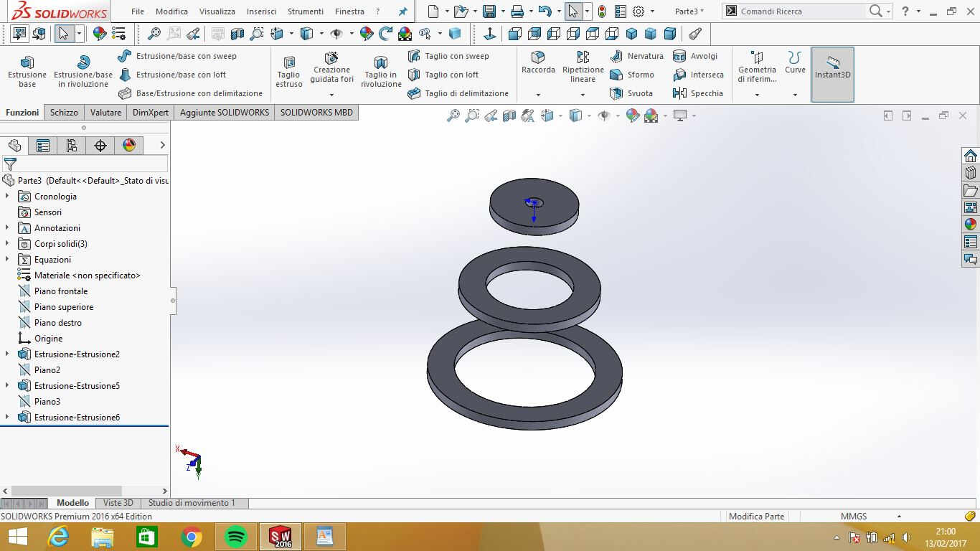This screenshot has width=980, height=551.
Task: Switch to the Valutare tab
Action: tap(105, 113)
